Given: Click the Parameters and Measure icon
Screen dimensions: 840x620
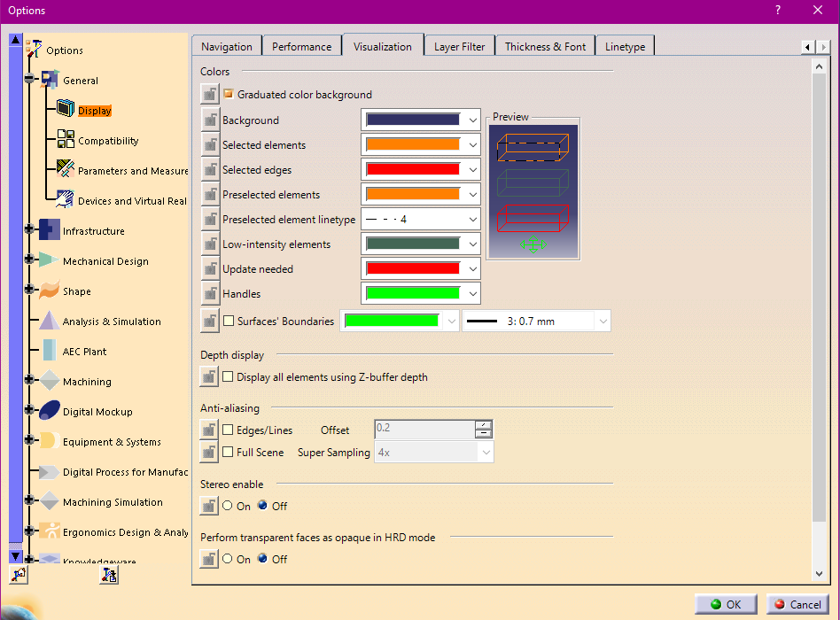Looking at the screenshot, I should coord(66,169).
